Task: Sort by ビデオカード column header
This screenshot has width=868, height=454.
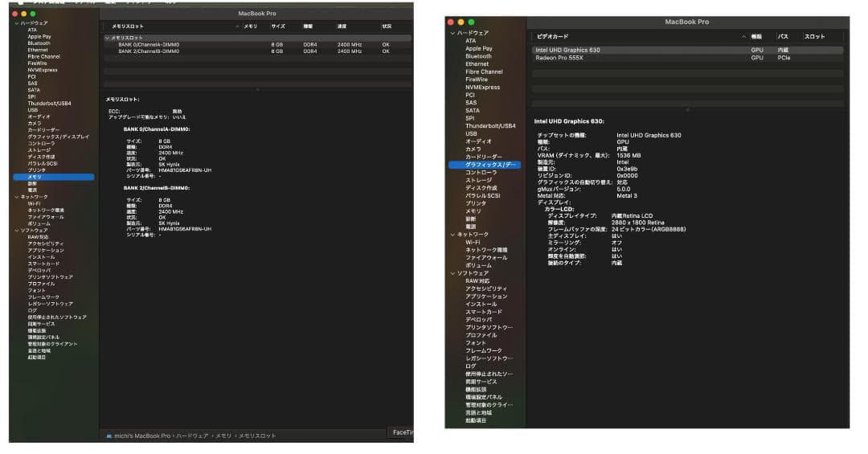Action: pyautogui.click(x=552, y=36)
